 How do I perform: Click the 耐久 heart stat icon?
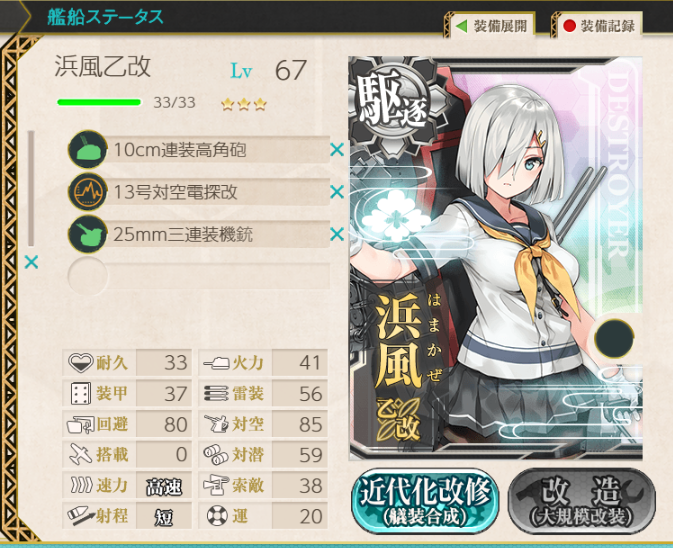(x=80, y=363)
